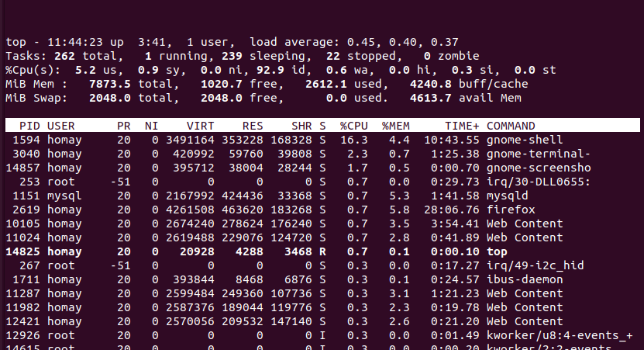Click the 4240.8 buff/cache value
Viewport: 644px width, 350px height.
[x=430, y=84]
